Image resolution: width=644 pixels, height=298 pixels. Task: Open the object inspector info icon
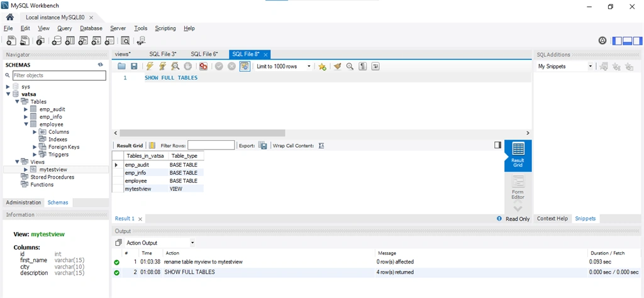(x=40, y=40)
